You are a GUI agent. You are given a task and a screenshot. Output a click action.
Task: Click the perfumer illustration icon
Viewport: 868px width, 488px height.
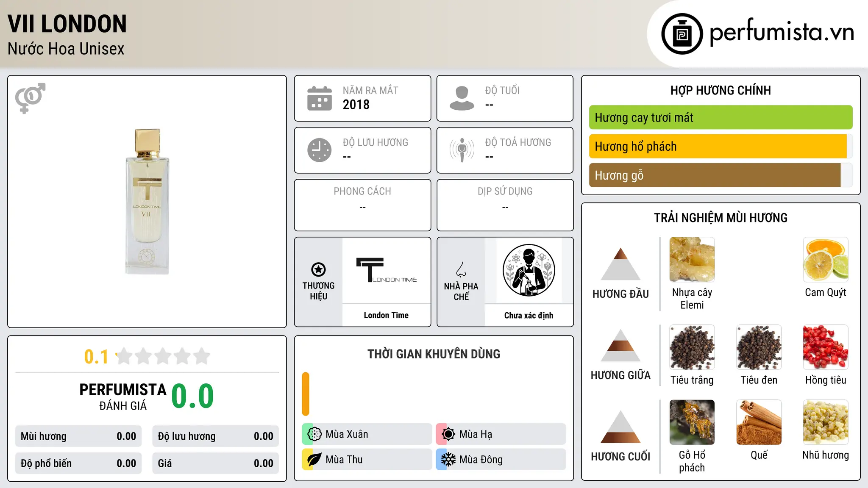coord(529,270)
